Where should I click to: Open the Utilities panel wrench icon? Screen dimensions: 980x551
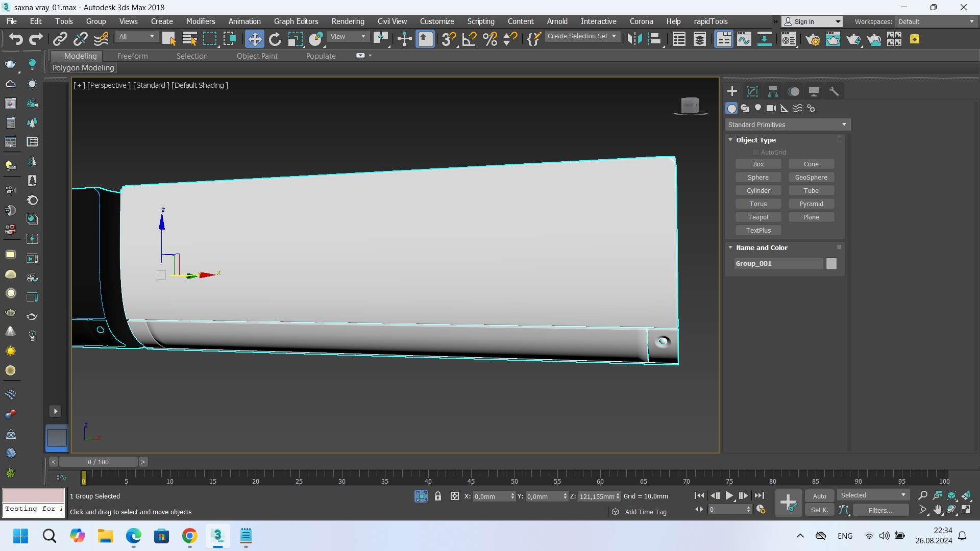(834, 92)
